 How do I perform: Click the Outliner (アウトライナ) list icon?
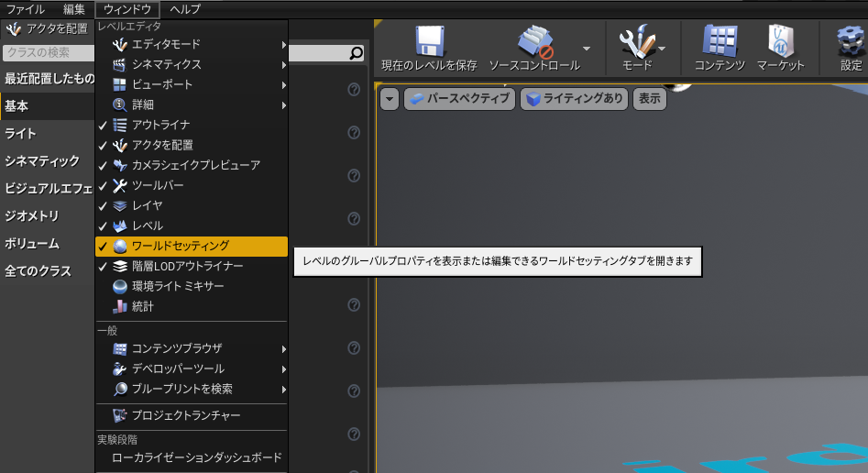119,126
